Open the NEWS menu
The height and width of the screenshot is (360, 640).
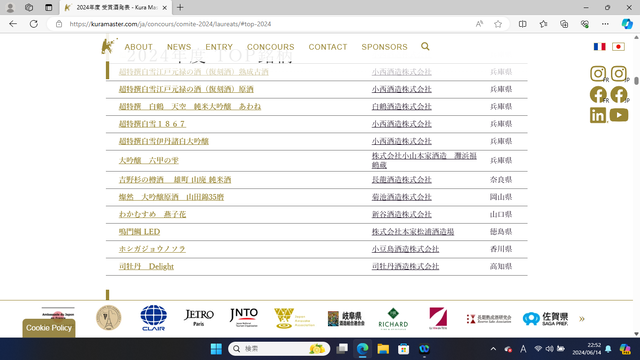(179, 47)
